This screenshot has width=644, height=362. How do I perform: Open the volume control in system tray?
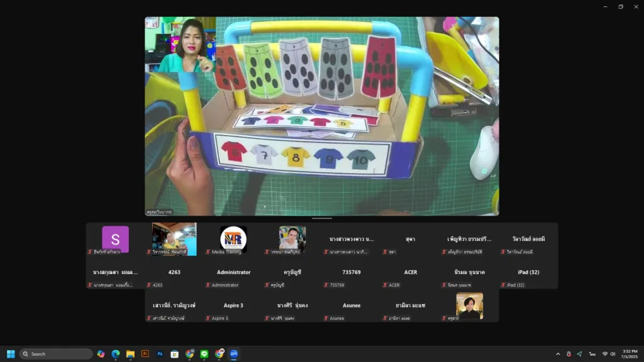pyautogui.click(x=613, y=354)
